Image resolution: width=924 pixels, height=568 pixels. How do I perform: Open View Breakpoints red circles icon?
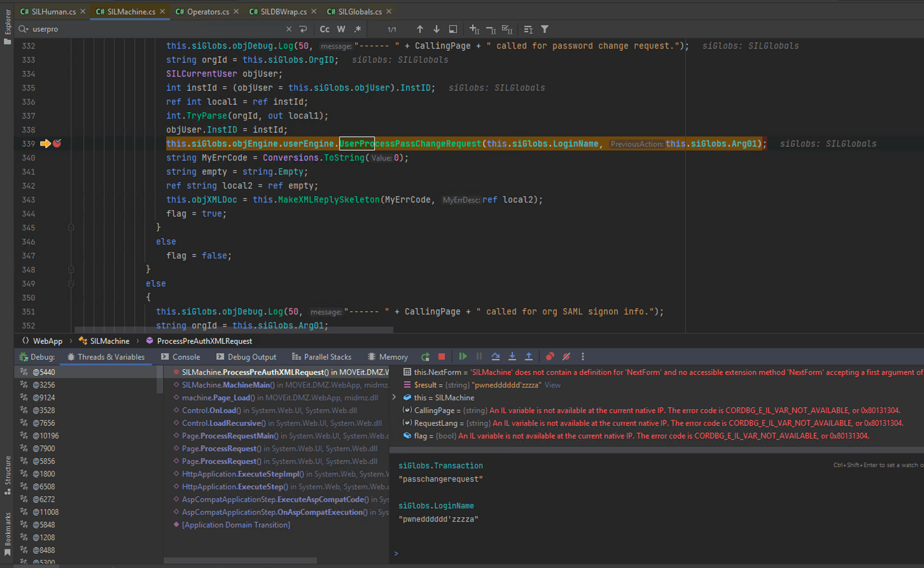(x=550, y=357)
